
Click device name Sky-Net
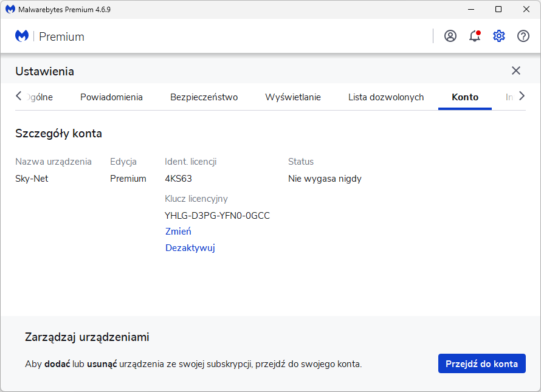pos(32,179)
